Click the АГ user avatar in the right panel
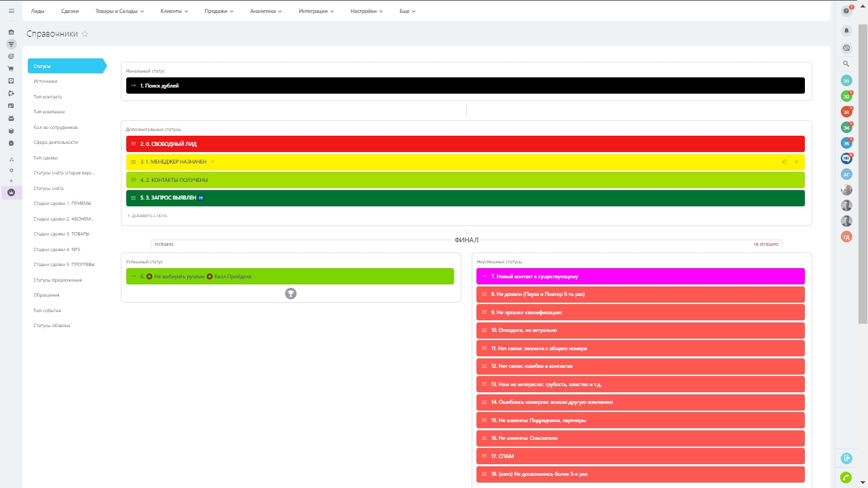Image resolution: width=868 pixels, height=488 pixels. tap(846, 174)
